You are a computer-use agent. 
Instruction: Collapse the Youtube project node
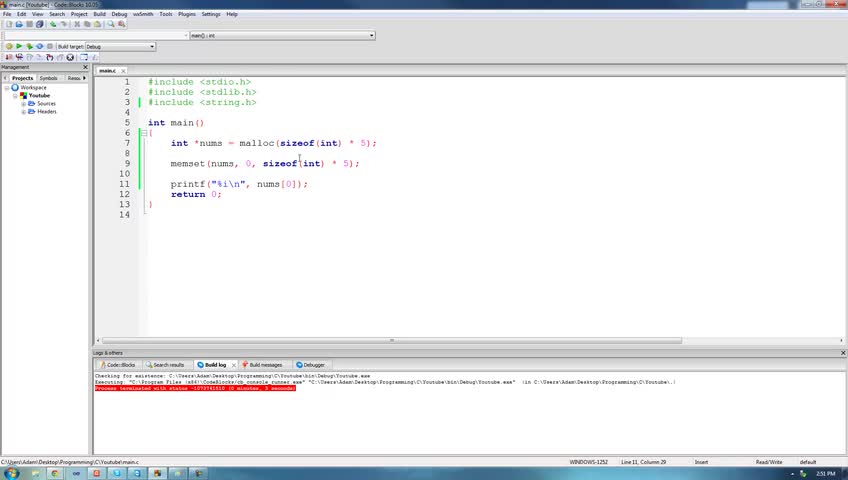click(x=15, y=96)
